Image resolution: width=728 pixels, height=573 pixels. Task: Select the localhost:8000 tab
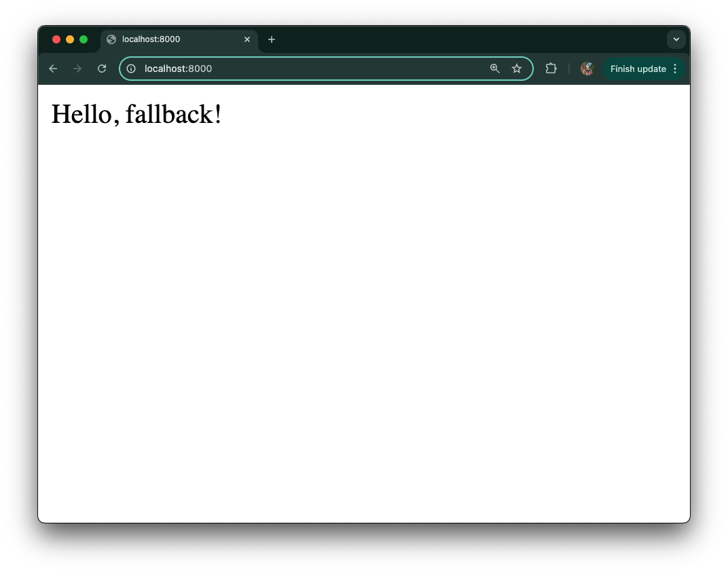[170, 39]
